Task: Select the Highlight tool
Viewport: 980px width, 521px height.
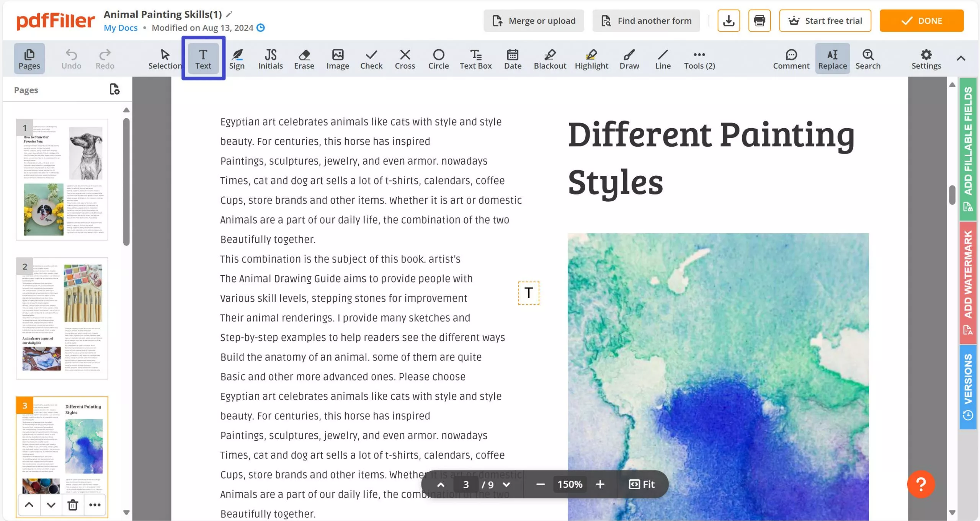Action: [591, 58]
